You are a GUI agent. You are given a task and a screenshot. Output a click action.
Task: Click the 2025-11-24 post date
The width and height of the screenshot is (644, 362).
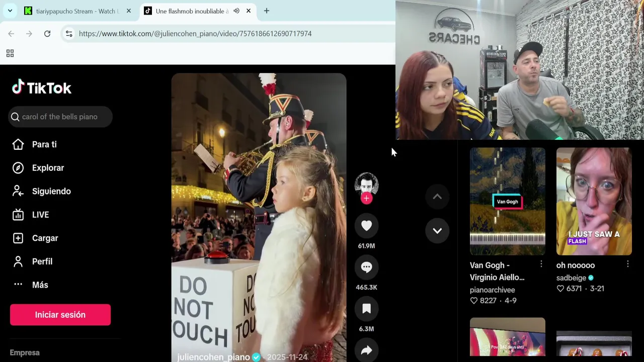(x=287, y=357)
